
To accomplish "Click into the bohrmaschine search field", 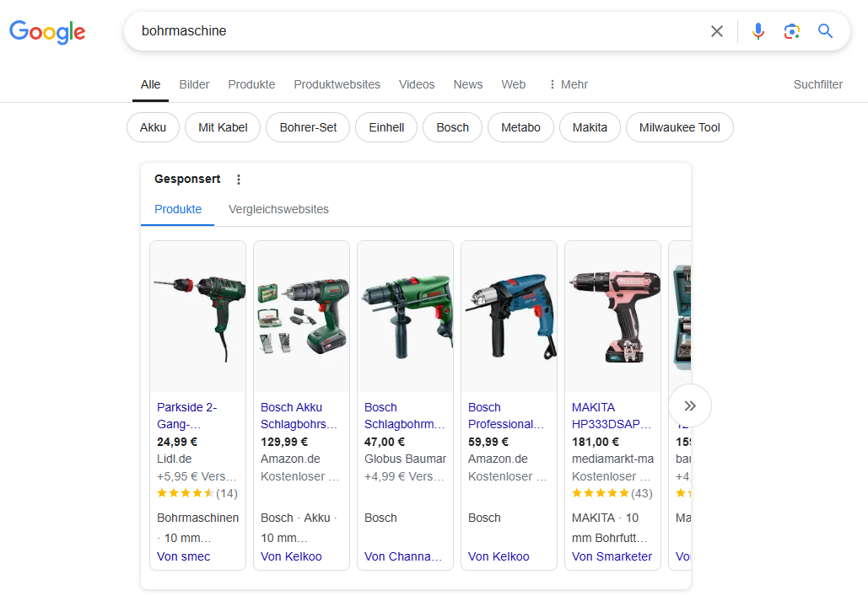I will point(413,31).
